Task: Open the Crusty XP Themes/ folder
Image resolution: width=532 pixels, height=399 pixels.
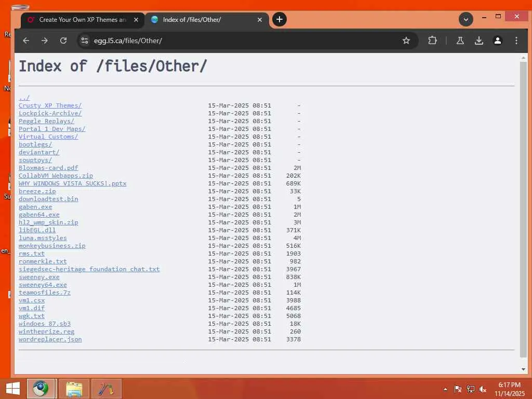Action: pos(50,105)
